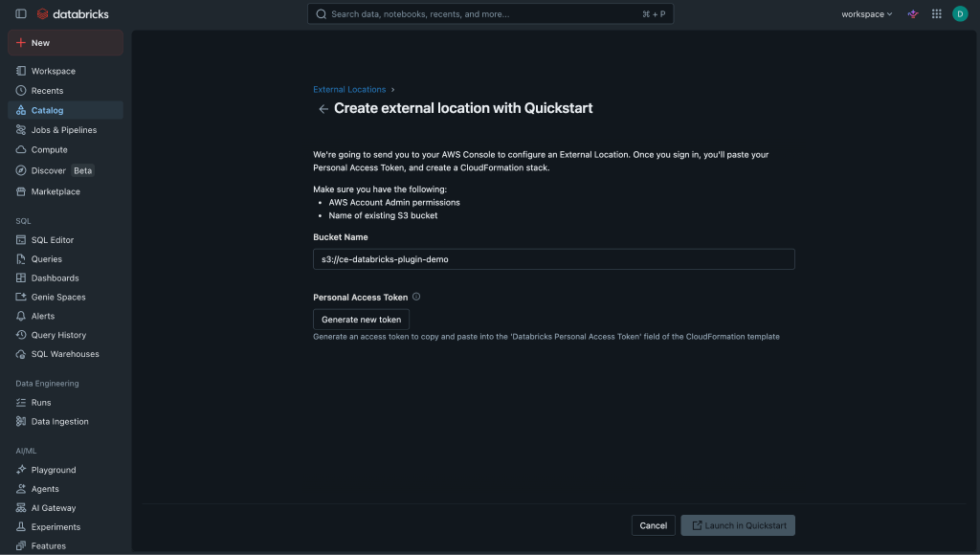Go back using the left arrow icon
Image resolution: width=980 pixels, height=555 pixels.
click(323, 109)
